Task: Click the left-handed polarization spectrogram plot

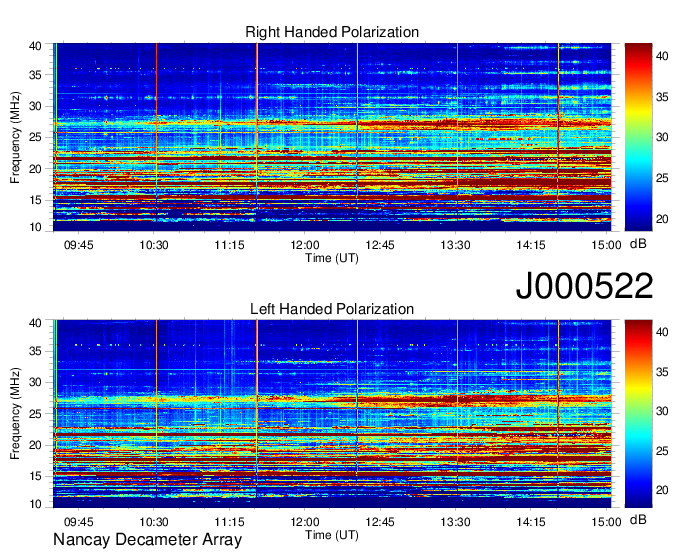Action: (332, 414)
